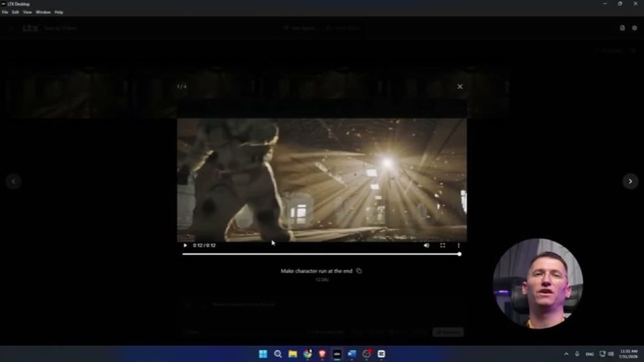Open the system volume tray icon
The width and height of the screenshot is (644, 362).
(x=611, y=354)
